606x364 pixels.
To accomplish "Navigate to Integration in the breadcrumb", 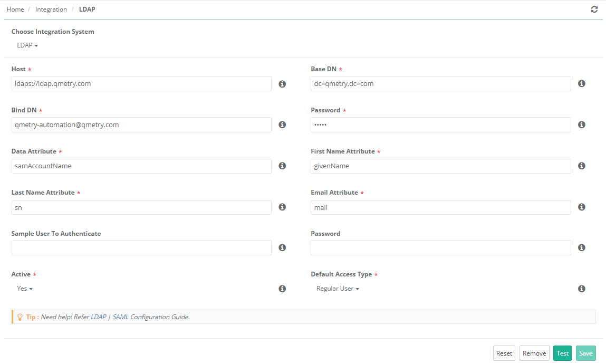I will (x=51, y=9).
